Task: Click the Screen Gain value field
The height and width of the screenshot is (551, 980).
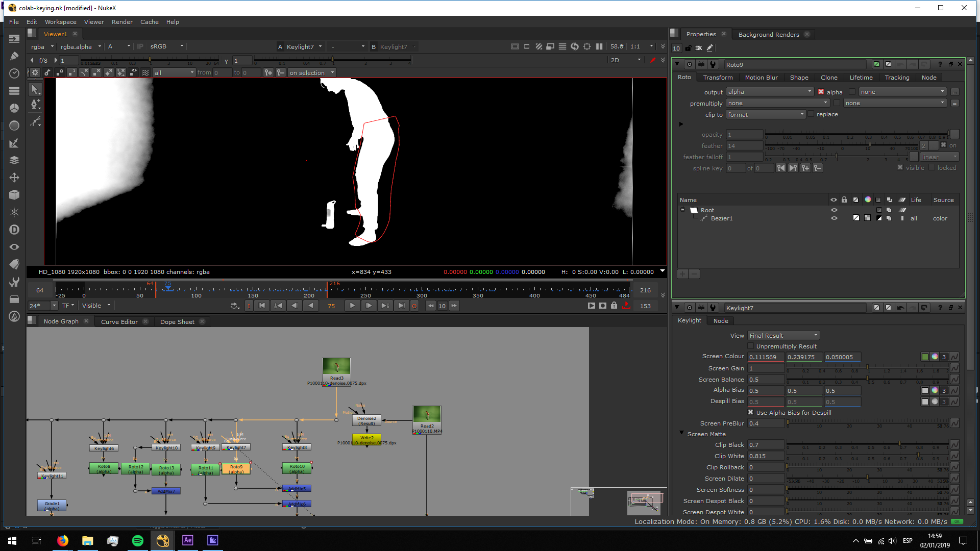Action: [766, 368]
